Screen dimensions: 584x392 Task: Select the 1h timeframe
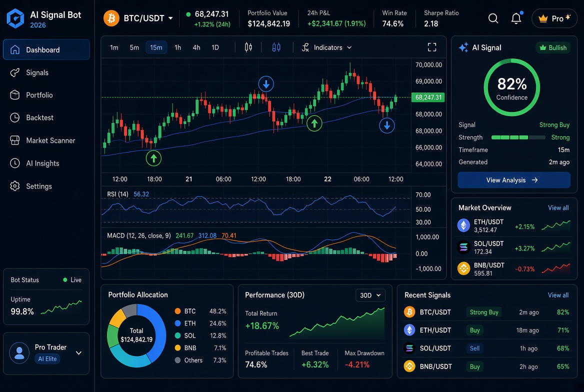click(x=177, y=47)
